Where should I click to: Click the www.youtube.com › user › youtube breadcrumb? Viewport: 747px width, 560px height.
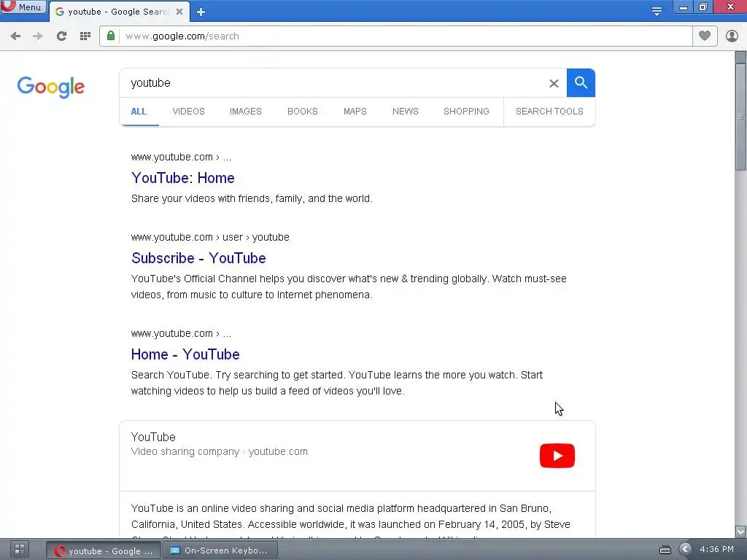pyautogui.click(x=210, y=237)
